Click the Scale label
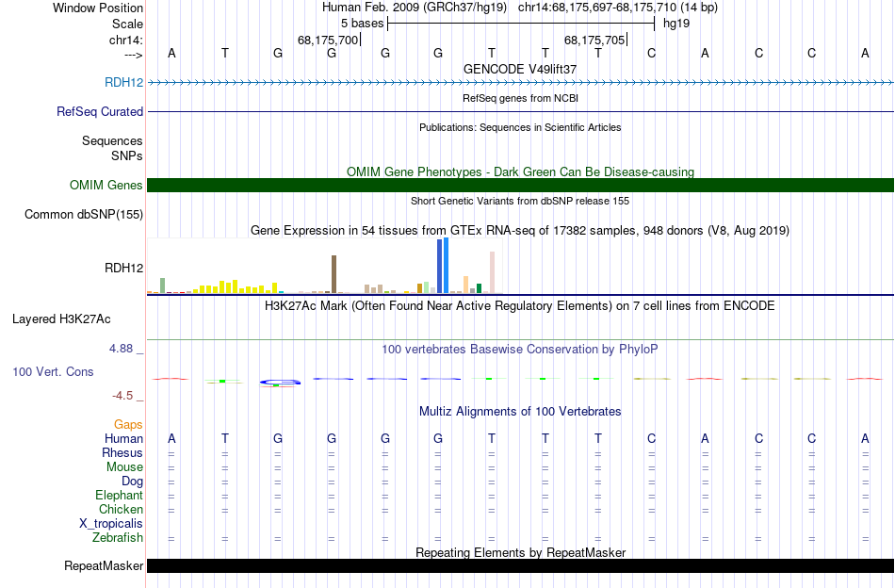 tap(127, 24)
